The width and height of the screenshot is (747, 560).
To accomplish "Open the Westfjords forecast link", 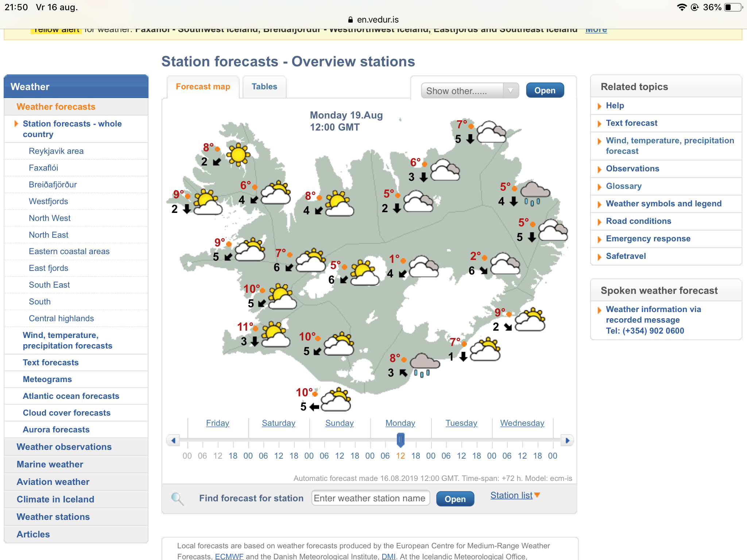I will (x=49, y=202).
